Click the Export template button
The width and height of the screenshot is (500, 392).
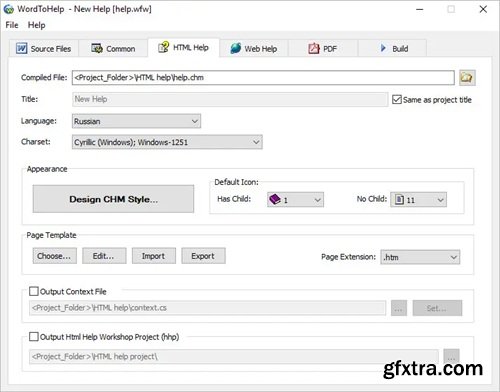click(x=203, y=256)
